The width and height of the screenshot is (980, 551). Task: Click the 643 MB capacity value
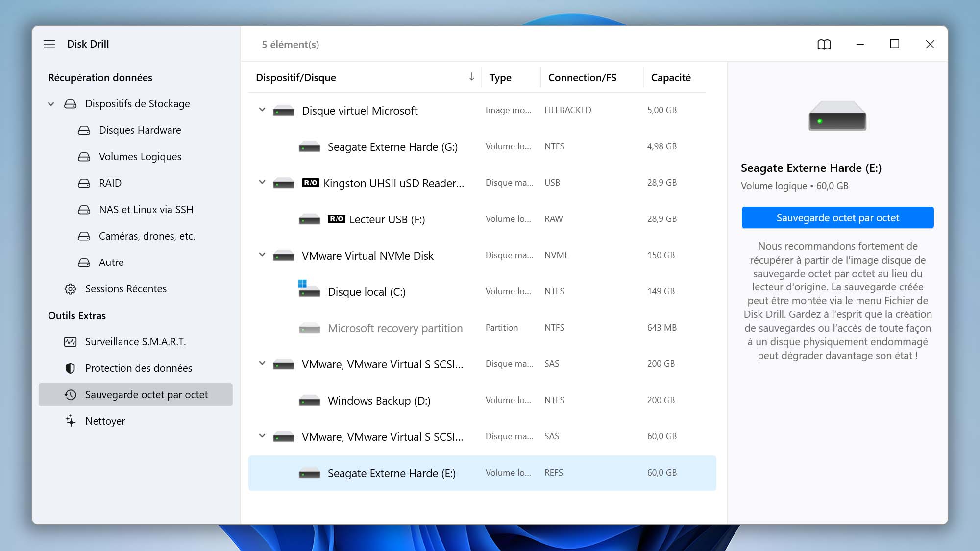[662, 328]
